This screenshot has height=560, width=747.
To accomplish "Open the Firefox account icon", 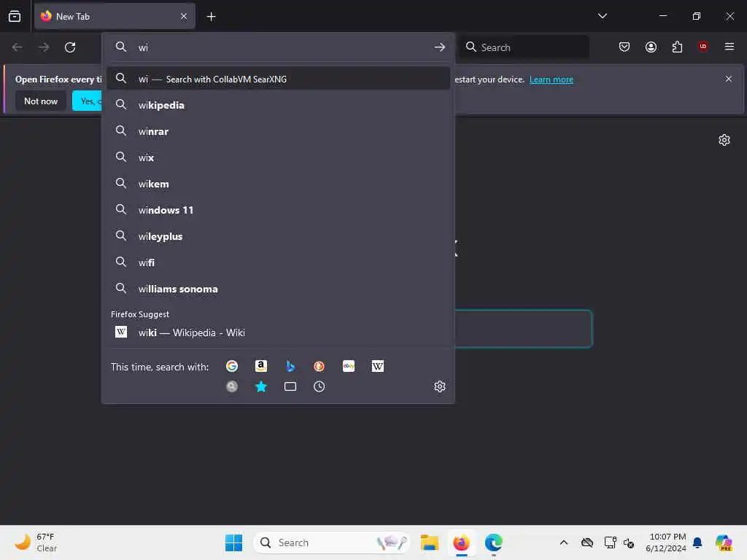I will point(651,47).
